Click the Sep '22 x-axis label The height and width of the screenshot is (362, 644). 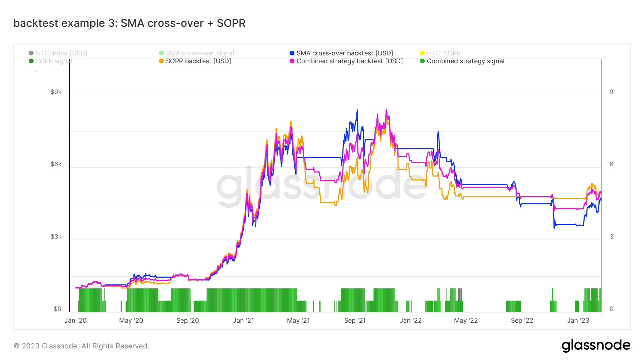522,321
